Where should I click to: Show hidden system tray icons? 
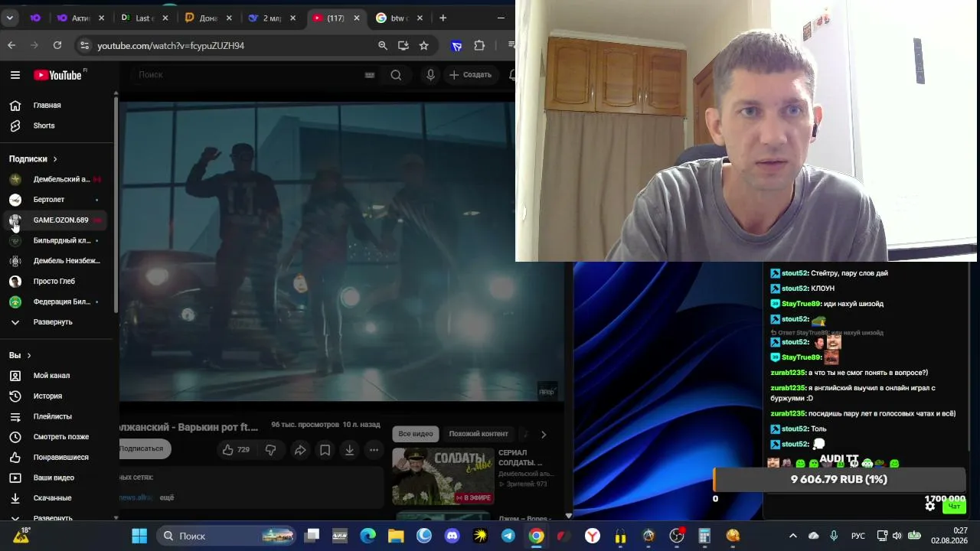click(792, 536)
